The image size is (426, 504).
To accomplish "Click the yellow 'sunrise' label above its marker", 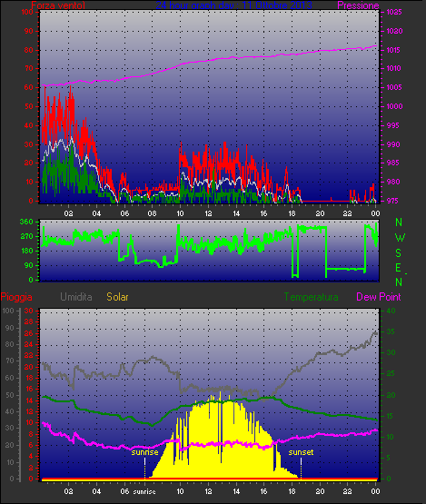I will pos(144,452).
